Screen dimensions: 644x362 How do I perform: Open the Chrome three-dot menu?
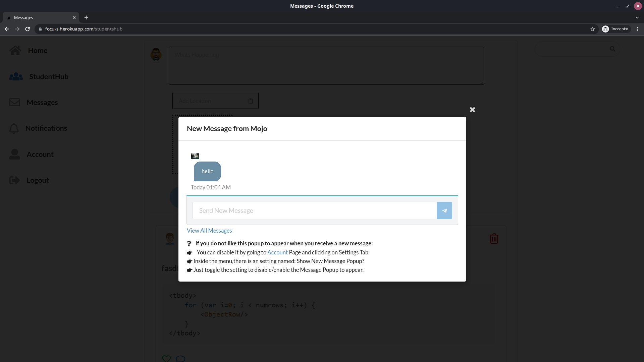637,29
